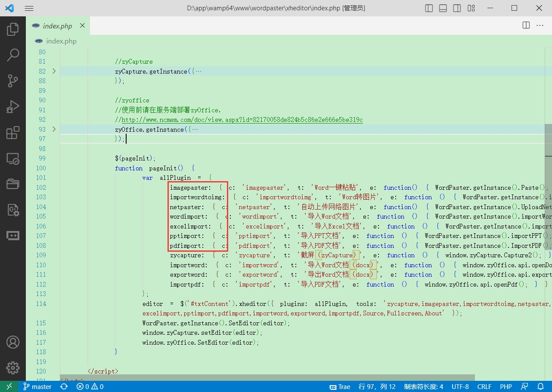Expand the folded zyCapture.getInstance block on line 82
This screenshot has height=392, width=552.
54,71
